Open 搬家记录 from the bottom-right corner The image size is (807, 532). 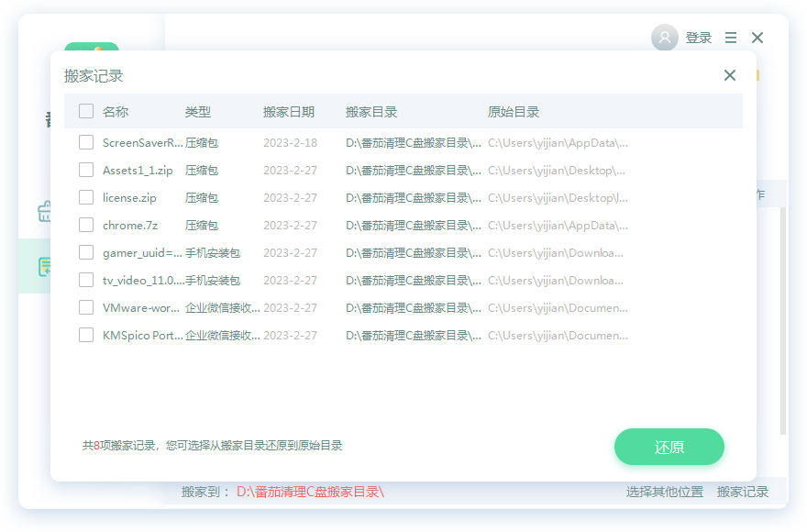point(742,492)
